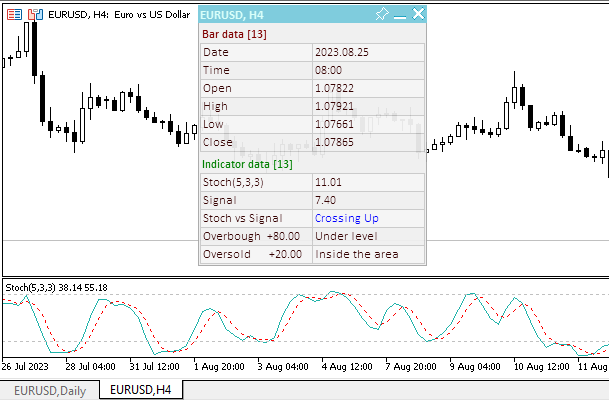Screen dimensions: 609x400
Task: Click the '9 Aug 04:00' time axis label
Action: [475, 367]
